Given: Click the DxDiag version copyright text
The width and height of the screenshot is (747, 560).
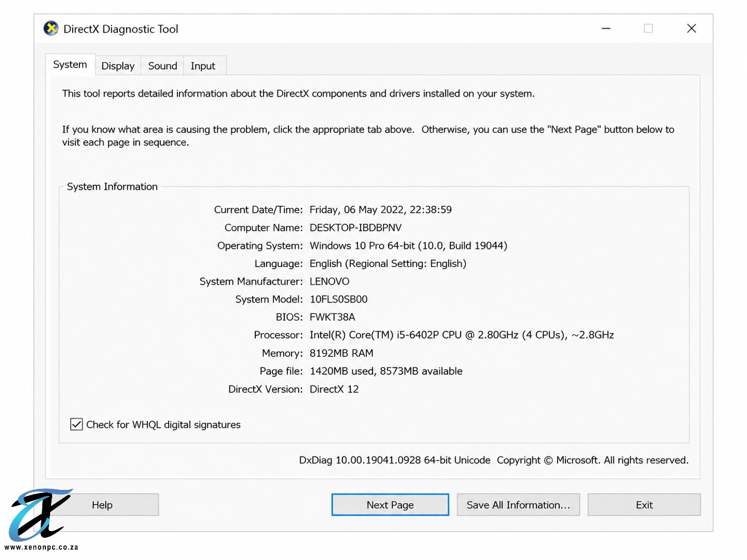Looking at the screenshot, I should tap(494, 460).
